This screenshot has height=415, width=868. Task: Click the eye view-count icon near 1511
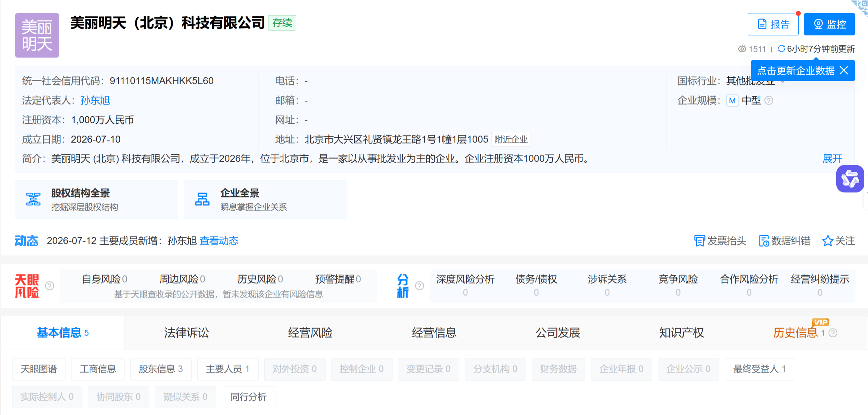[742, 49]
